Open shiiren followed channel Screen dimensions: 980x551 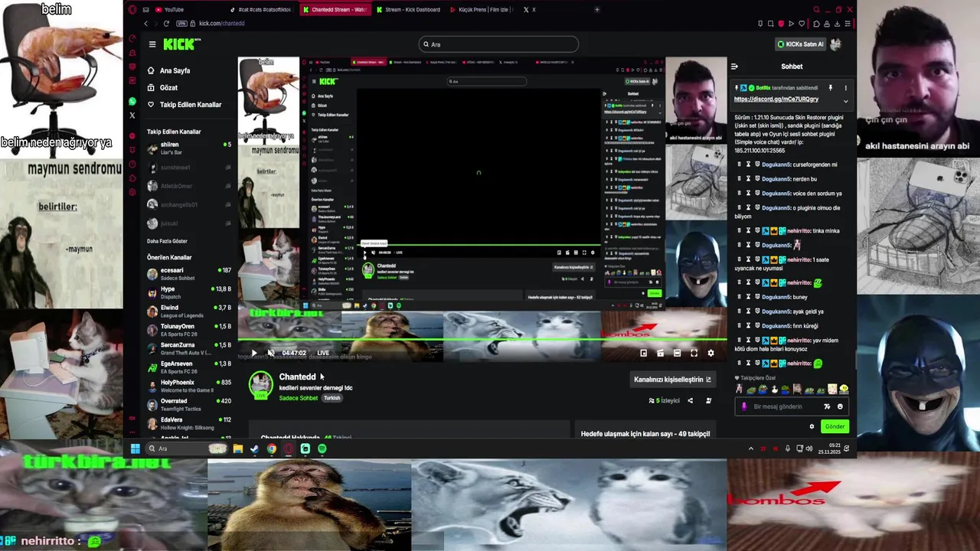189,148
